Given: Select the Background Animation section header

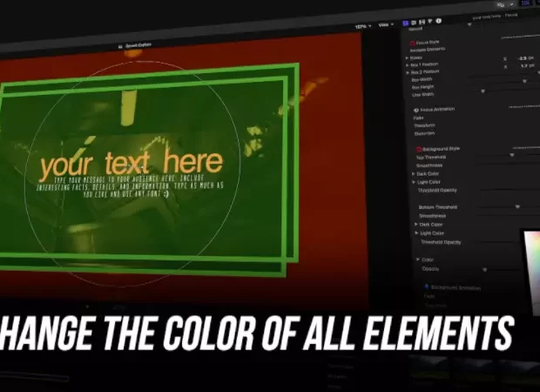Looking at the screenshot, I should 456,287.
